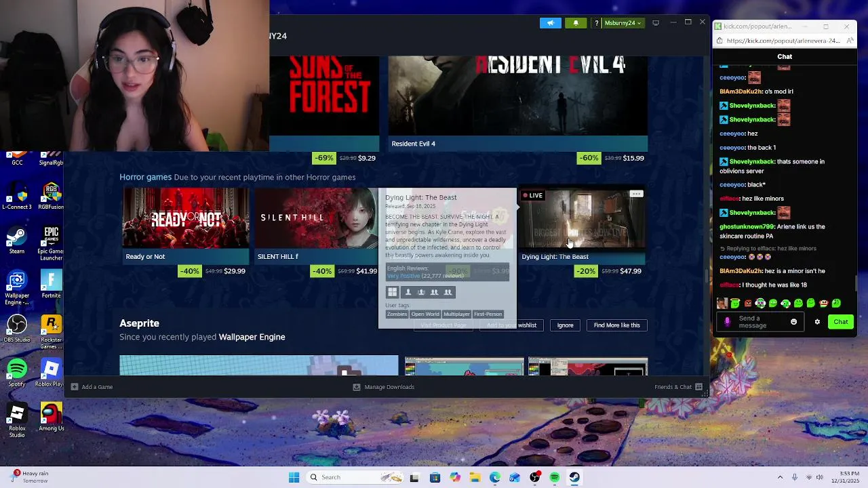Open Friends & Chat in Steam
The image size is (868, 488).
[678, 387]
